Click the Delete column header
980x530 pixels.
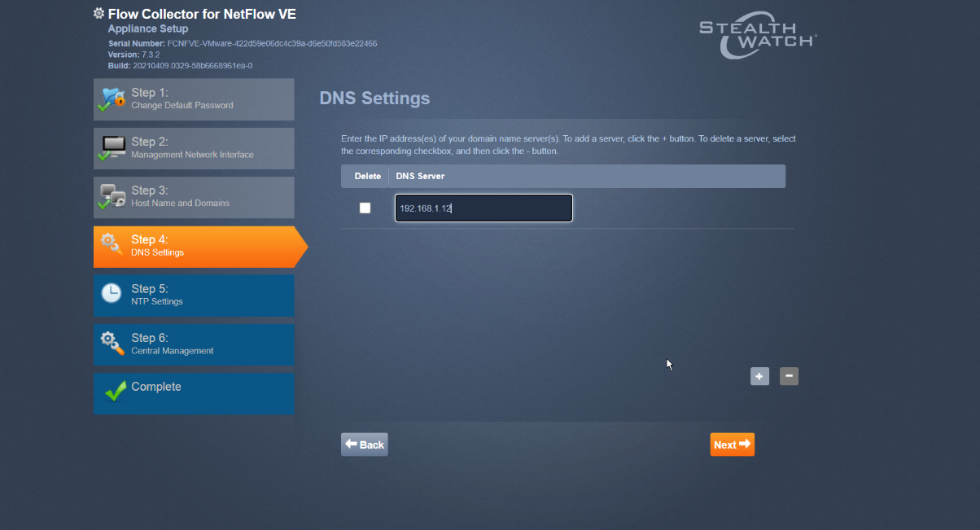(367, 176)
